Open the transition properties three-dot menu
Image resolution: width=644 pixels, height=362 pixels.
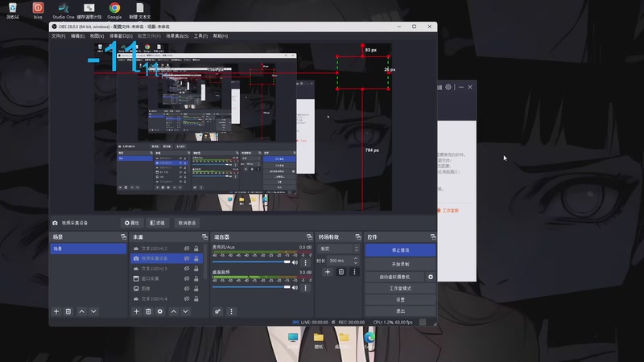pos(354,272)
